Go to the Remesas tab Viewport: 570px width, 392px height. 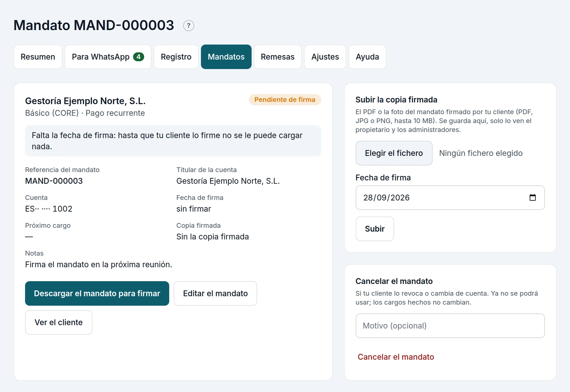click(278, 57)
